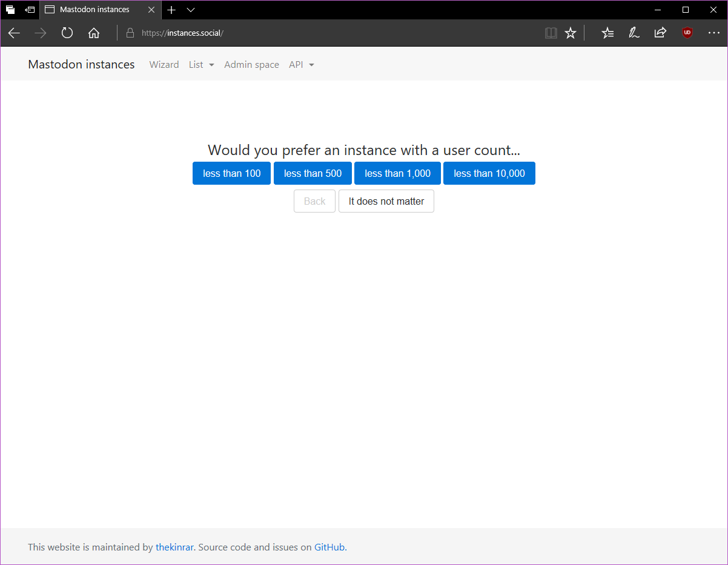This screenshot has height=565, width=728.
Task: Expand the List dropdown in navbar
Action: [x=201, y=65]
